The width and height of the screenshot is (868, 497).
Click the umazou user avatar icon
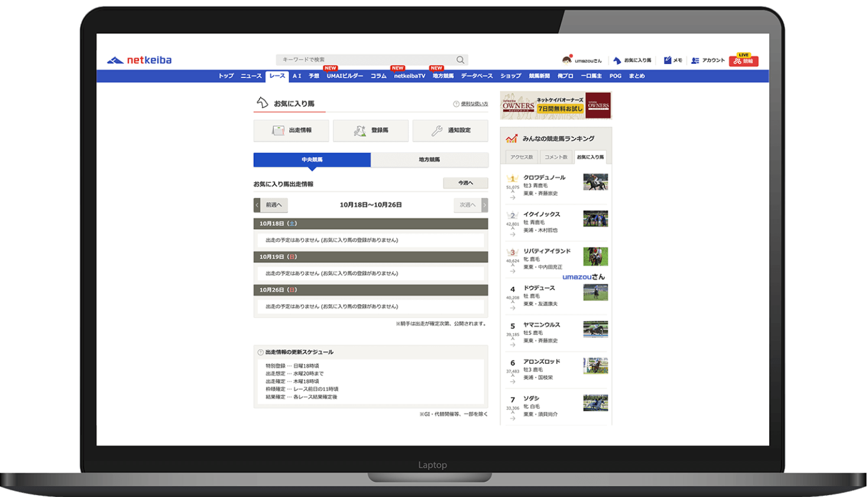567,60
